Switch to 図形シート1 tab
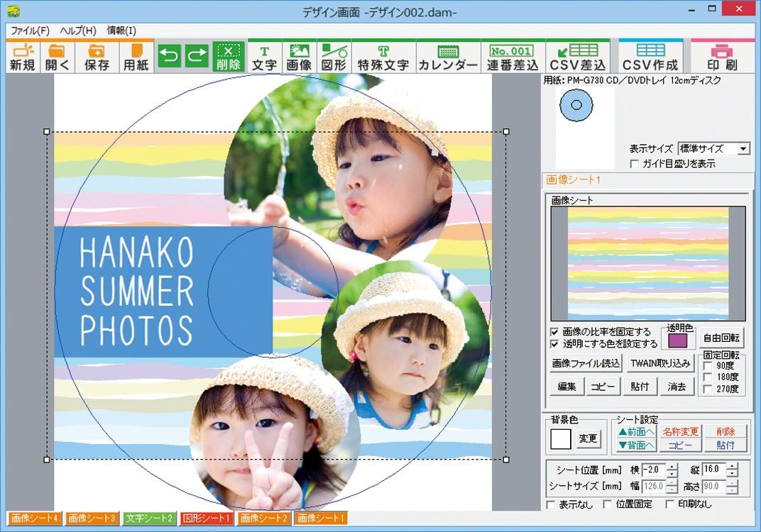Viewport: 761px width, 532px height. coord(207,518)
